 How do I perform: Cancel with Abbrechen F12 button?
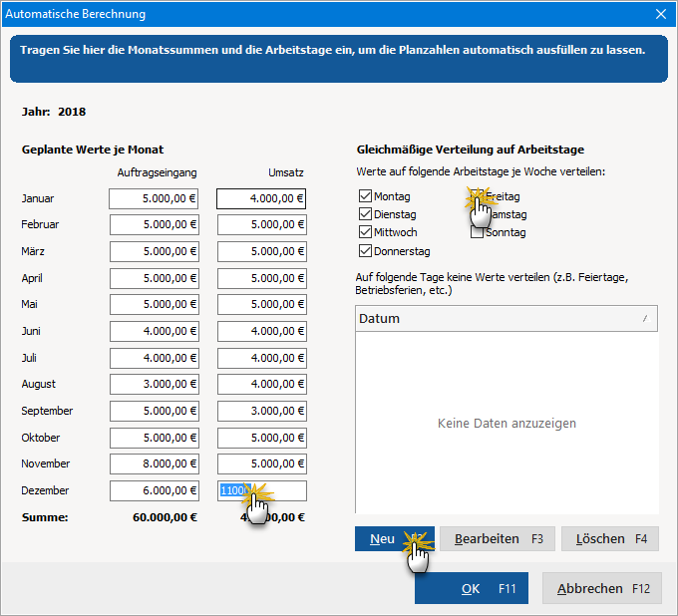pos(602,588)
